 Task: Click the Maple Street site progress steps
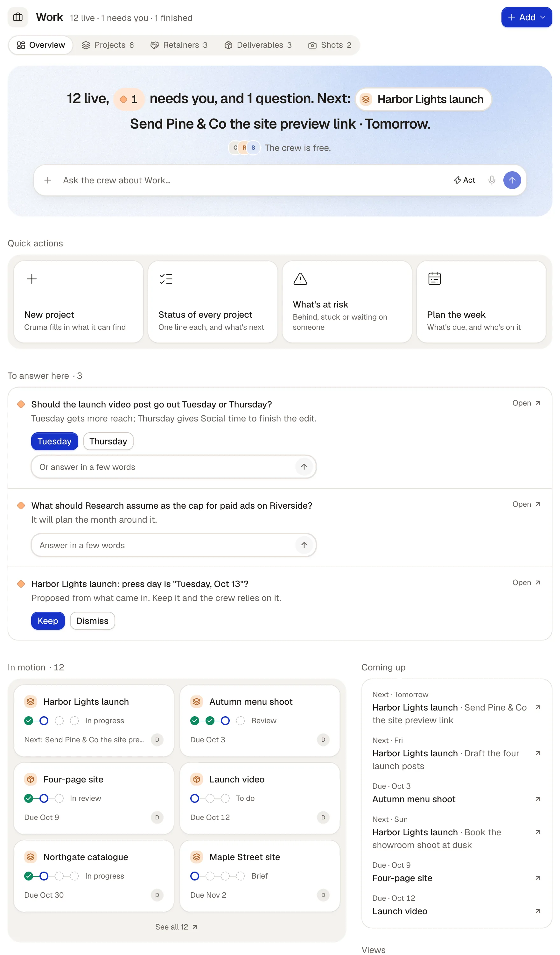[x=218, y=876]
